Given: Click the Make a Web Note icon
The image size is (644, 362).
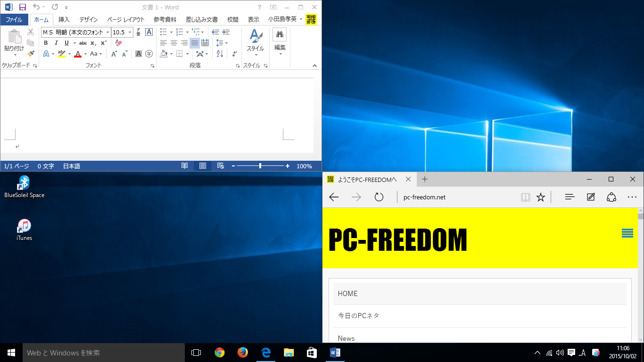Looking at the screenshot, I should (x=591, y=197).
